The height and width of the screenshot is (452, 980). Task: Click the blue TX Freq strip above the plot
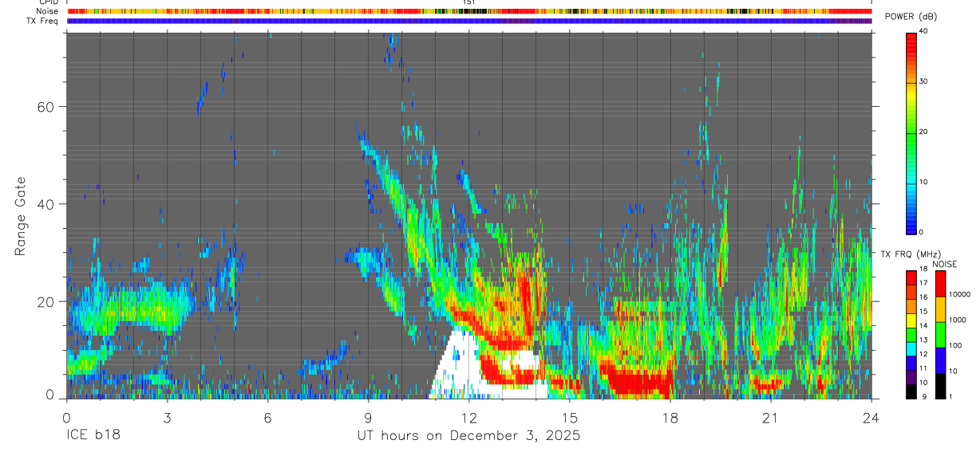469,21
